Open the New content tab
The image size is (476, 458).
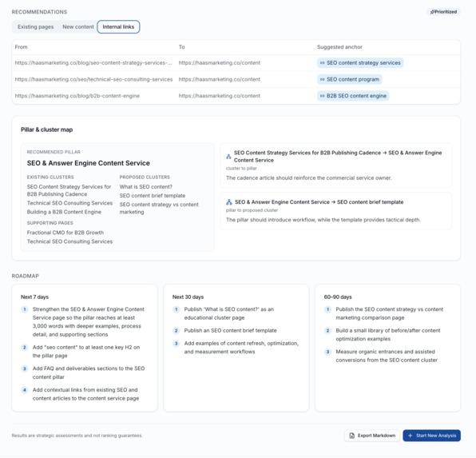(x=78, y=26)
